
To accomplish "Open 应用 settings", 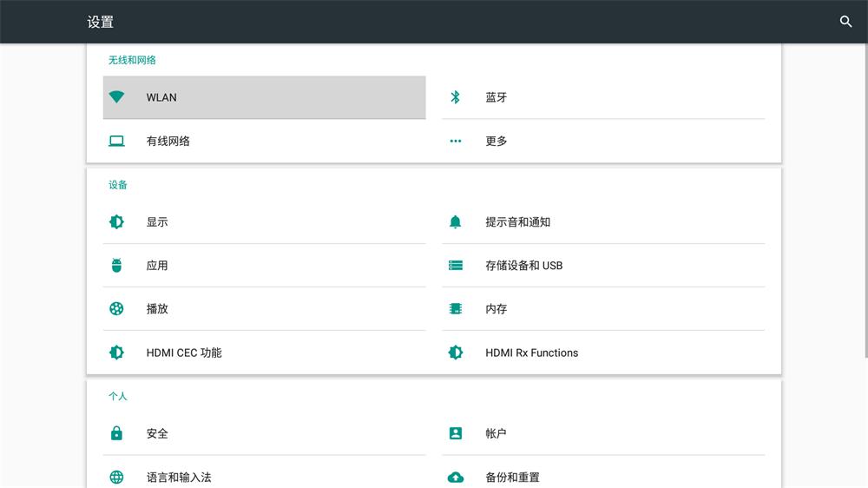I will tap(264, 266).
